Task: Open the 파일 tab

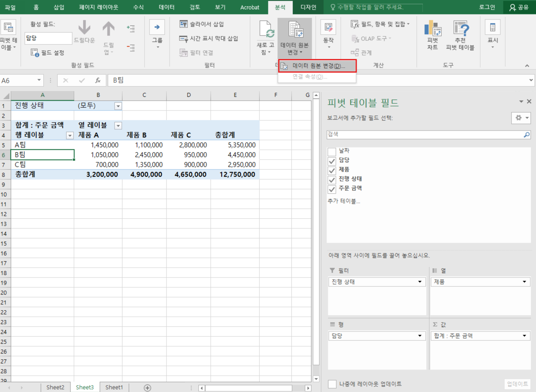Action: tap(10, 7)
